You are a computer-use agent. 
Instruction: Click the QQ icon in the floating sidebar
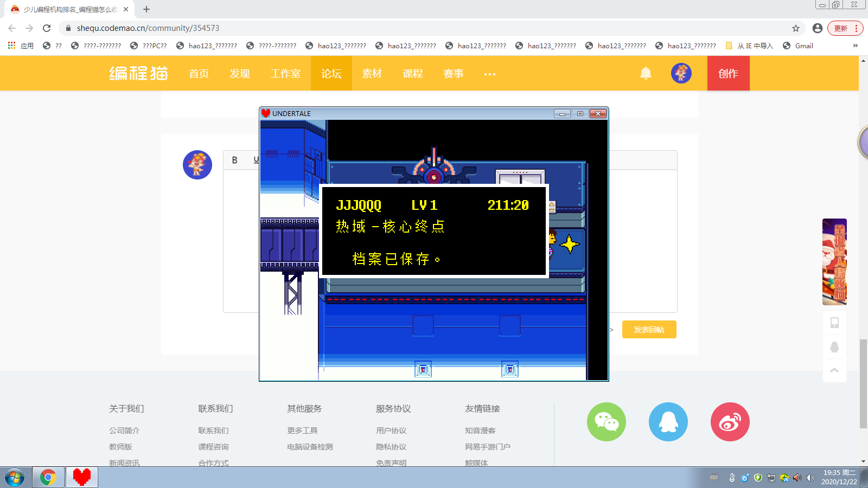tap(834, 347)
